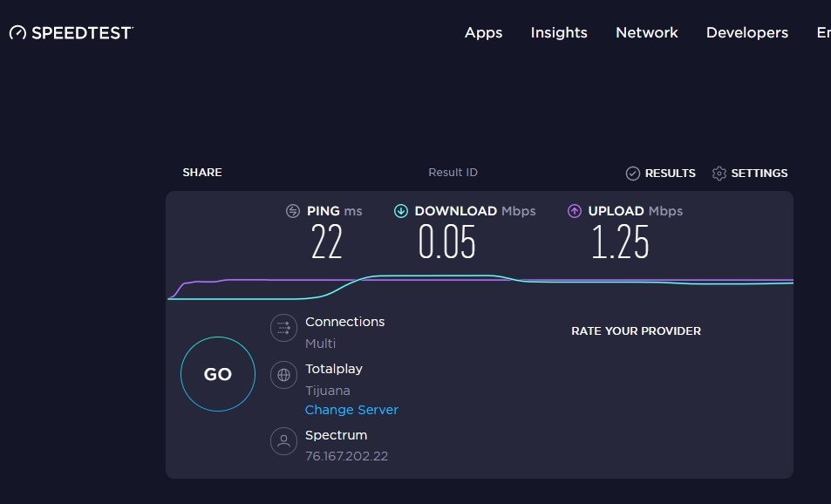Click RATE YOUR PROVIDER heading
Screen dimensions: 831x504
point(636,331)
